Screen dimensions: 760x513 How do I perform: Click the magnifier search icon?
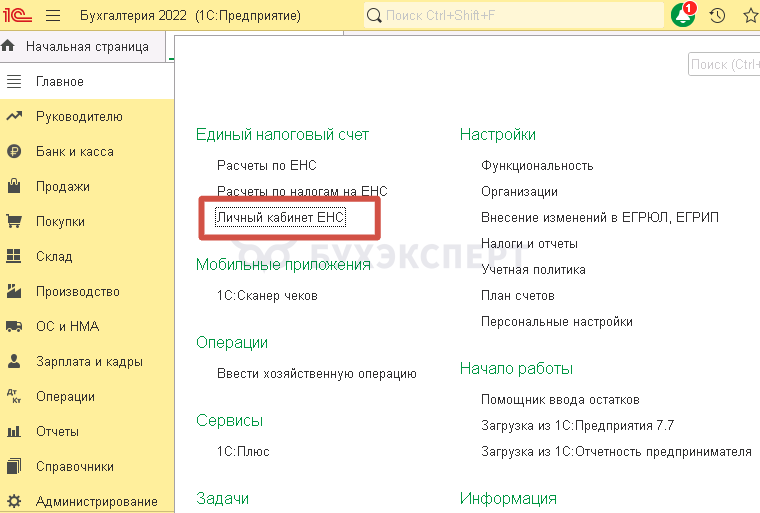pos(374,16)
